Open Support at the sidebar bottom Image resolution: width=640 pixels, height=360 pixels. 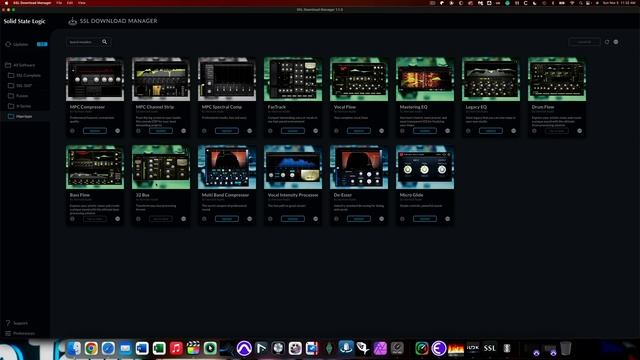(20, 323)
